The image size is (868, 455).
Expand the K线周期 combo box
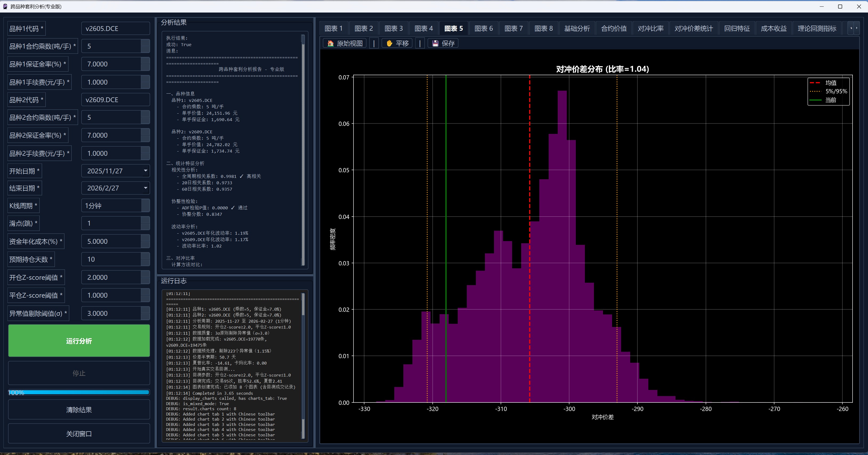click(x=145, y=206)
